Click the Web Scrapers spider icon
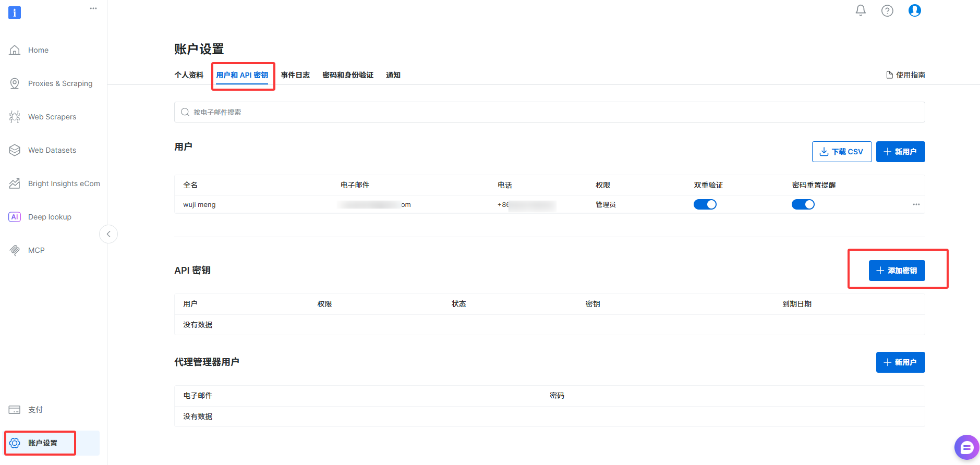980x465 pixels. click(x=15, y=117)
